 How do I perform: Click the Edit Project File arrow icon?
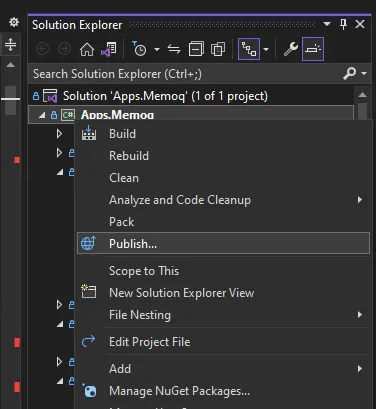point(88,341)
